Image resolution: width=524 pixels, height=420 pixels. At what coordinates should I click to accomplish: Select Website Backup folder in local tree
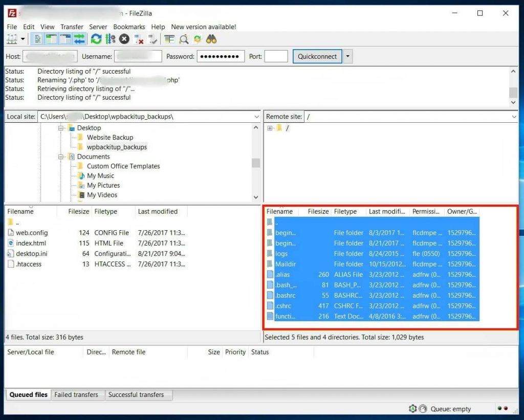(110, 137)
